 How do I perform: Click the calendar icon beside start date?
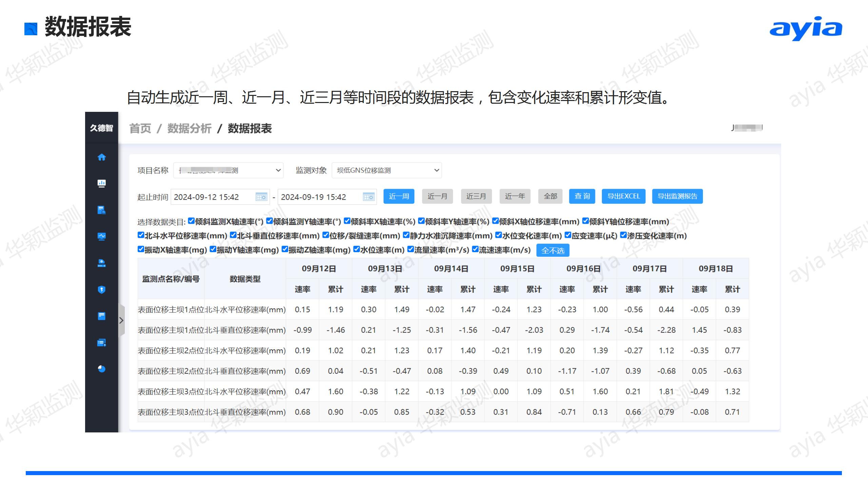(x=261, y=197)
